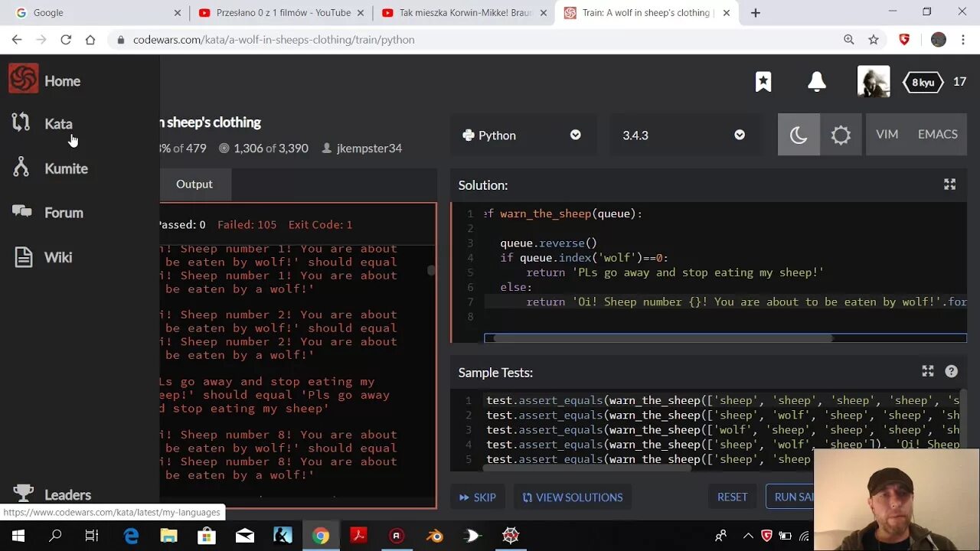Launch Edge from taskbar
Viewport: 980px width, 551px height.
click(x=131, y=536)
